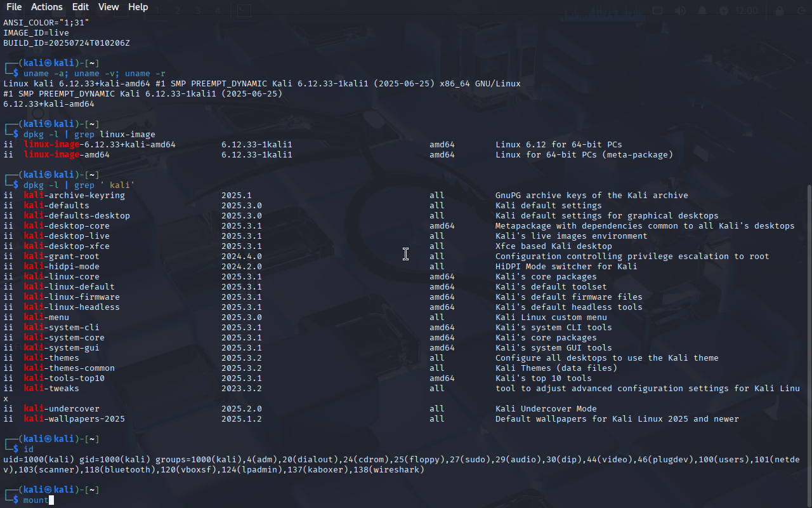812x508 pixels.
Task: Click 'GnuPG archive keys of the Kali archive'
Action: tap(592, 196)
